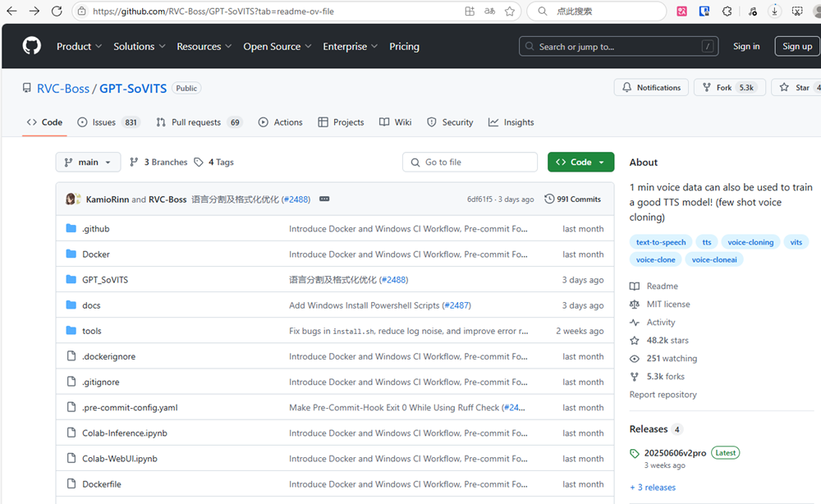The image size is (821, 504).
Task: Expand the Enterprise menu
Action: click(x=350, y=46)
